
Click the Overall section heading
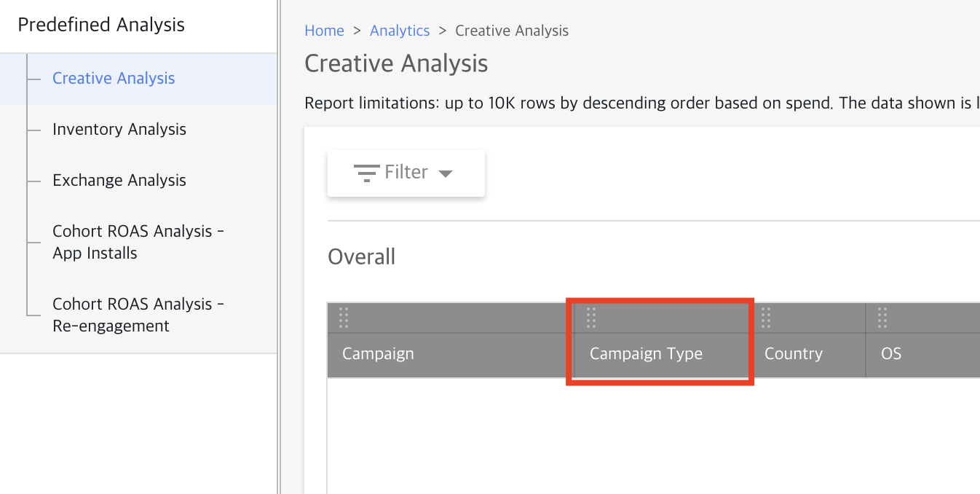click(x=362, y=256)
